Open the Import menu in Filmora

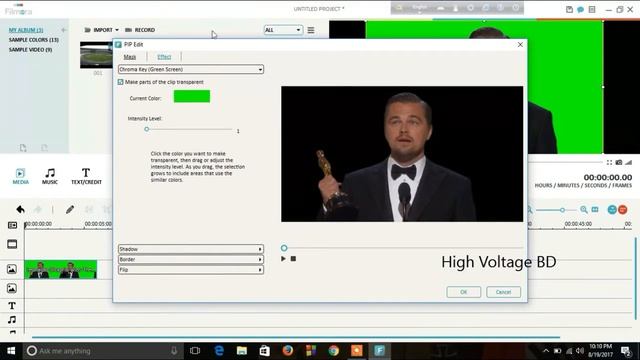101,30
